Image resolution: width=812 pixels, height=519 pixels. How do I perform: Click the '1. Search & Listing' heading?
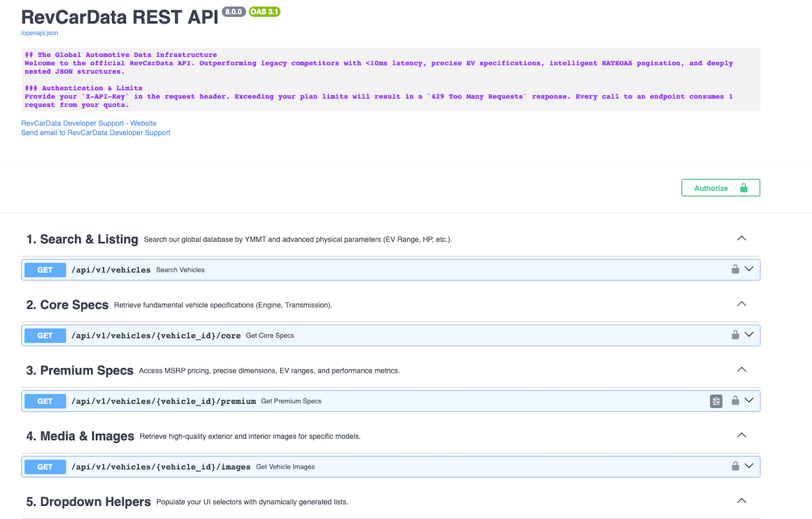(82, 239)
